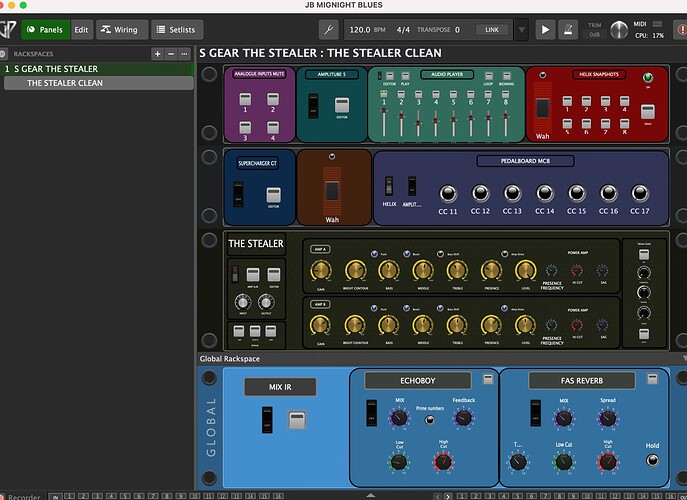687x500 pixels.
Task: Flip the AMPLIT... switch on Pedalboard MC8
Action: (412, 186)
